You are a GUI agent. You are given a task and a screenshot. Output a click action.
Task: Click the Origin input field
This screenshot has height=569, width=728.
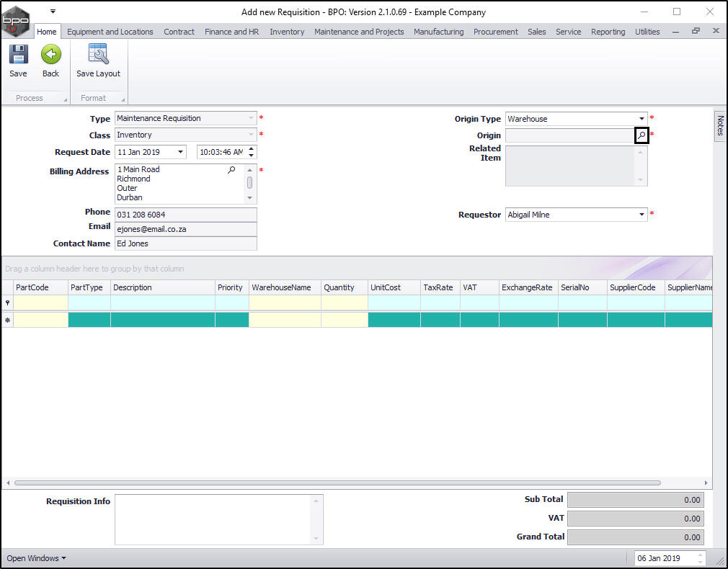click(x=570, y=135)
